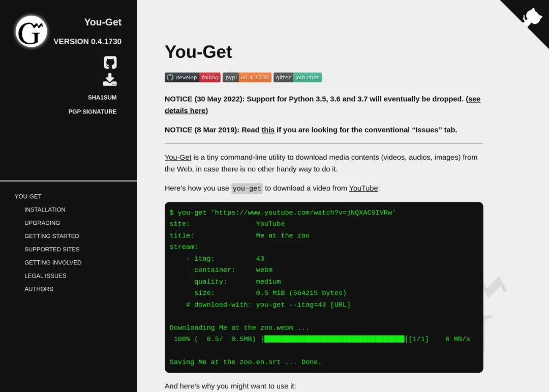Jump to SUPPORTED SITES section

tap(52, 250)
